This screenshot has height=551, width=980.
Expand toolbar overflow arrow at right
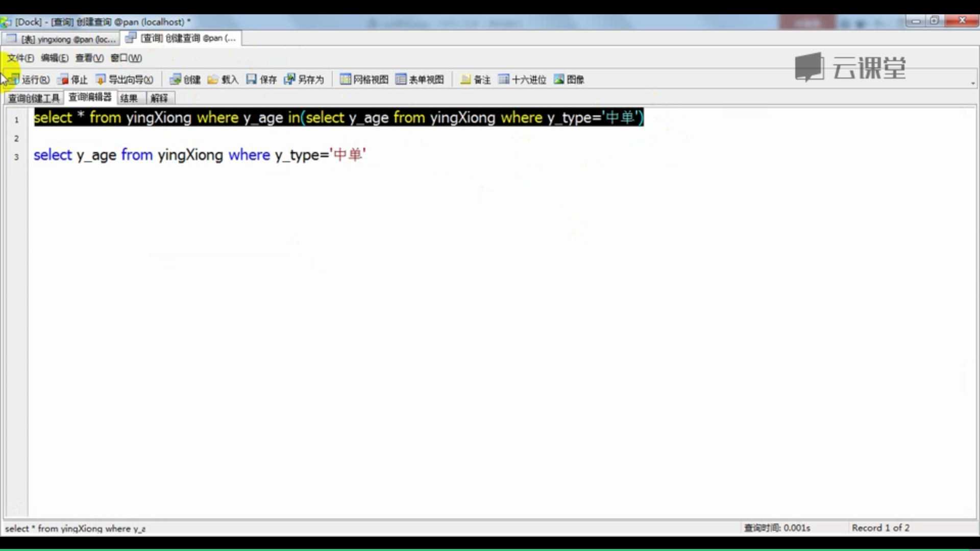click(973, 83)
